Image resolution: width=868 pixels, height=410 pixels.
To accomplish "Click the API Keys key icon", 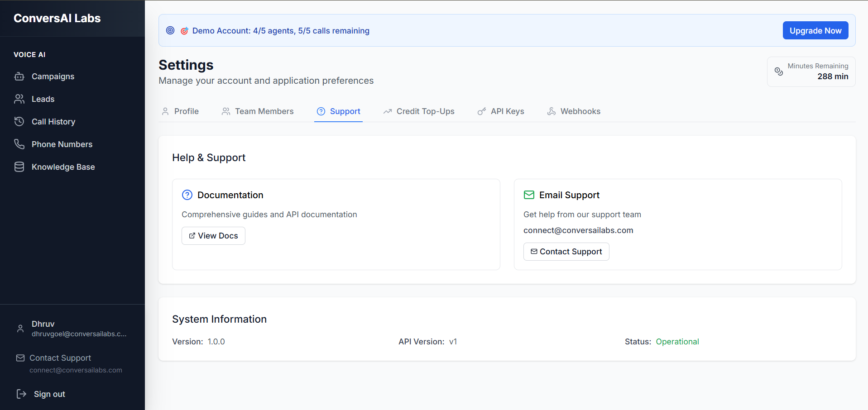I will [482, 111].
